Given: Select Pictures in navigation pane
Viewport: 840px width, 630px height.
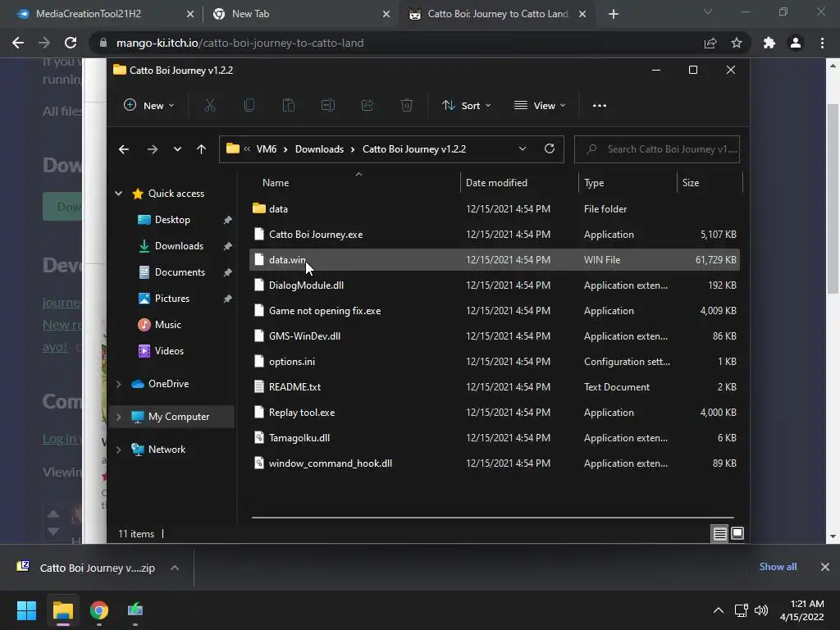Looking at the screenshot, I should point(172,299).
